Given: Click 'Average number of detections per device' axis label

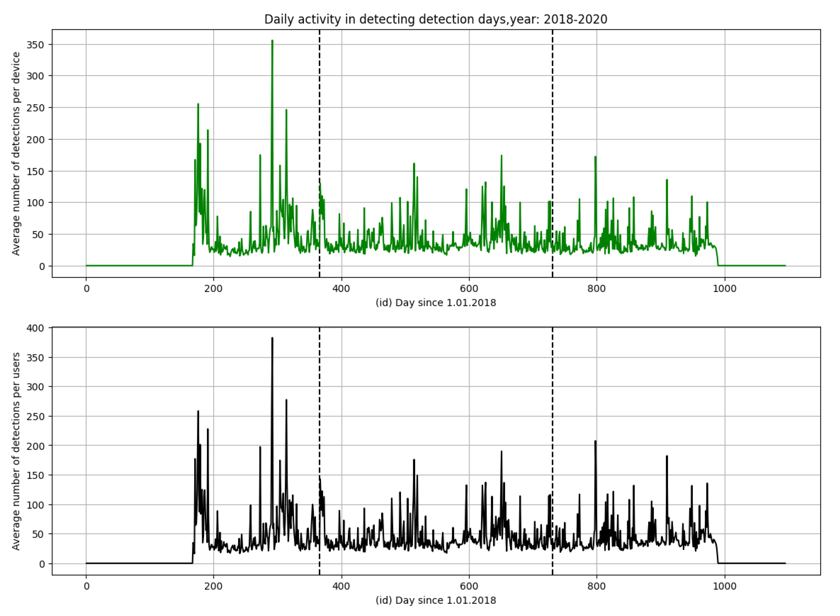Looking at the screenshot, I should tap(16, 154).
